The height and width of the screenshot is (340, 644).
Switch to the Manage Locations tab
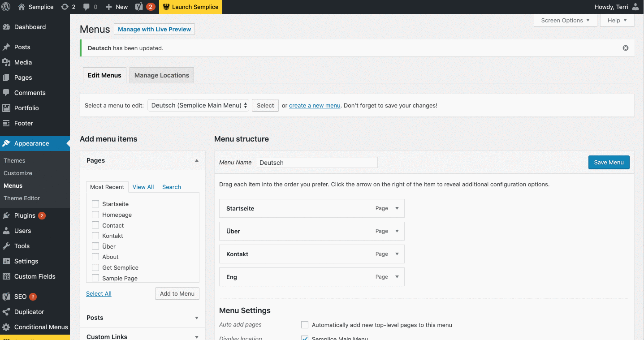click(161, 75)
